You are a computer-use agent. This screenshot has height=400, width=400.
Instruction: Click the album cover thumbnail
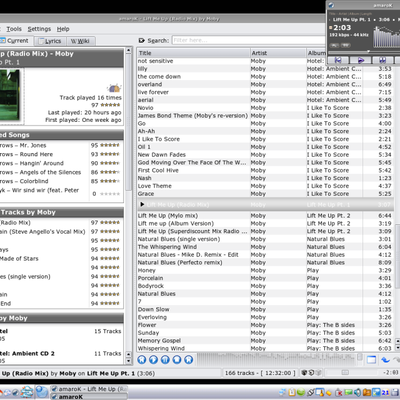pos(10,95)
